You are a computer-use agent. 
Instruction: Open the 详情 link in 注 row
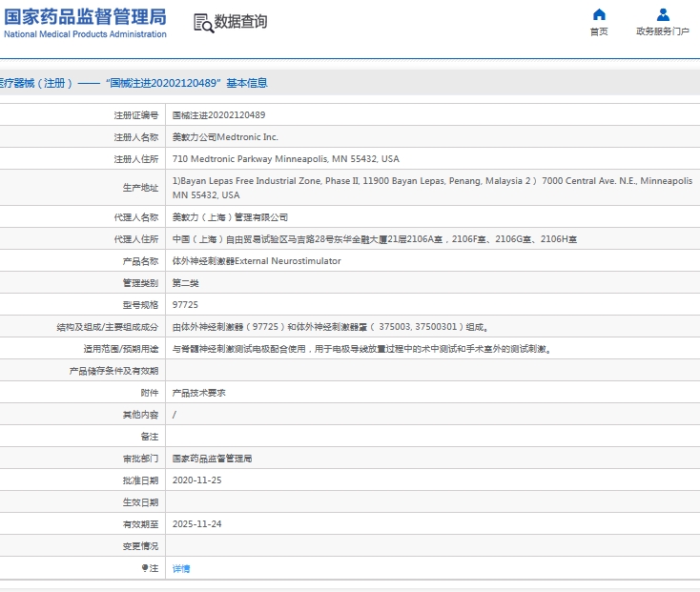pos(181,568)
